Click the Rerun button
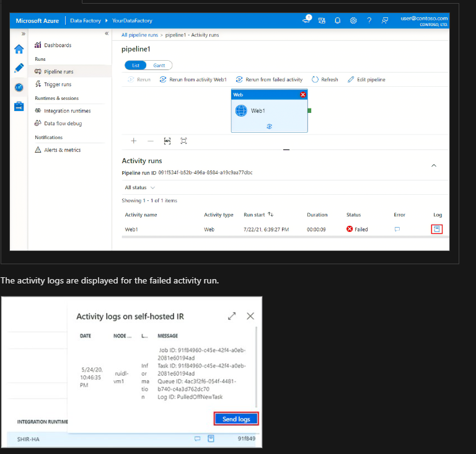The width and height of the screenshot is (476, 454). pos(139,79)
